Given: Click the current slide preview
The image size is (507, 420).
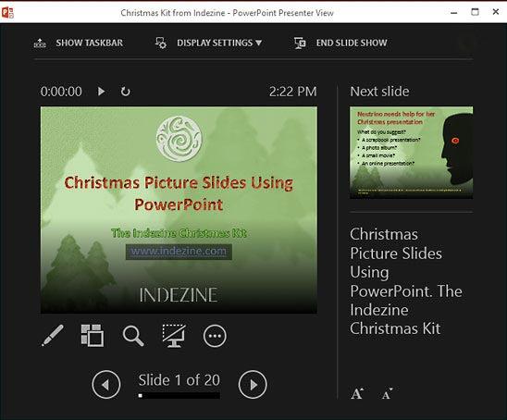Looking at the screenshot, I should coord(179,210).
